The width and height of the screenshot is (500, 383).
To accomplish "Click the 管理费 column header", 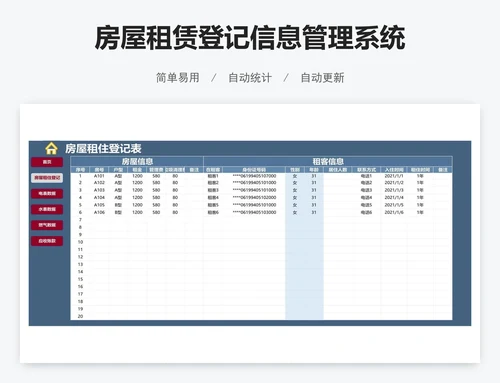I will [x=156, y=170].
